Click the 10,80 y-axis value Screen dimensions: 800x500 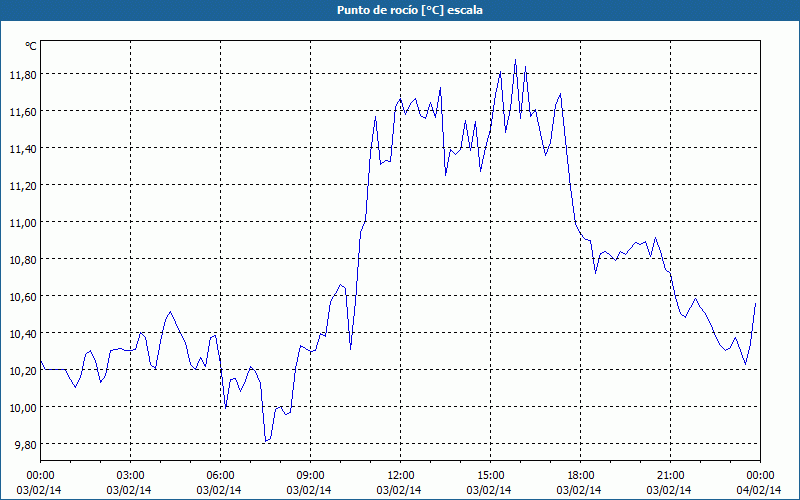tap(23, 260)
